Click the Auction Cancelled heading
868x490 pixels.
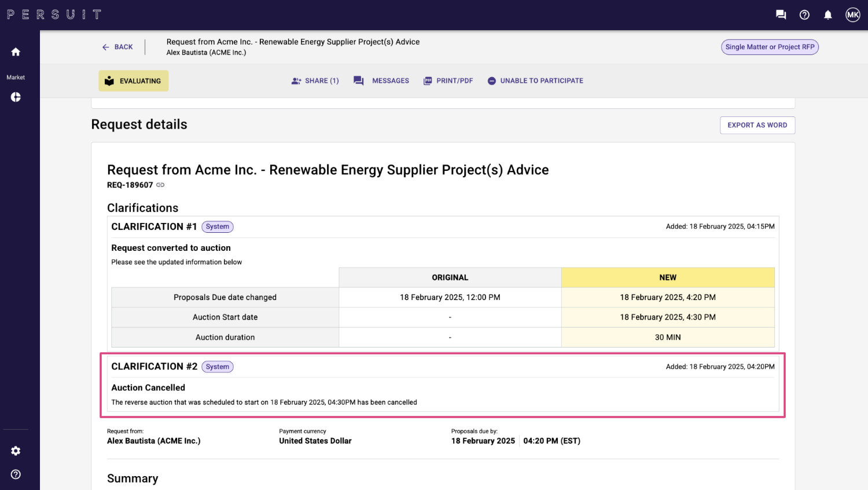click(x=148, y=387)
